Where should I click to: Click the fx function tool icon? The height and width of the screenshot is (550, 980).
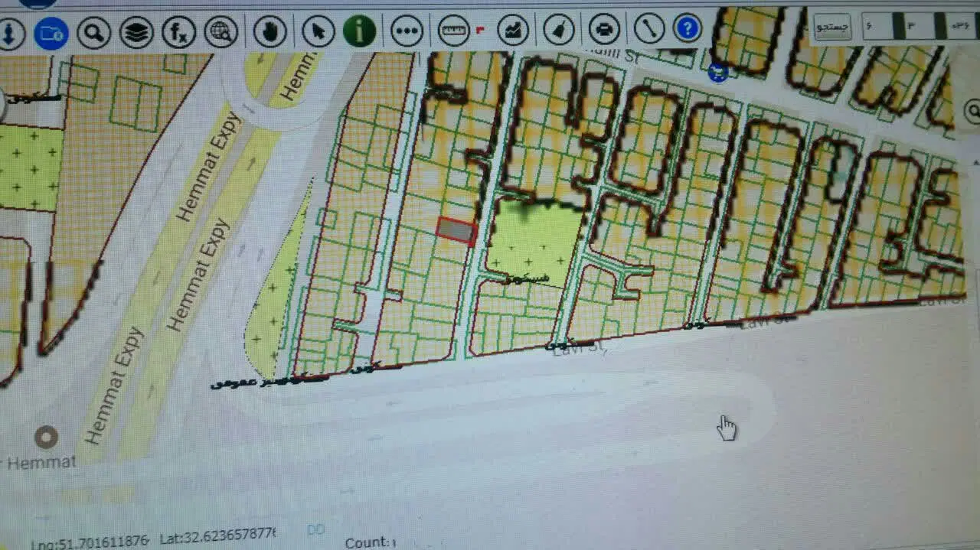[179, 33]
